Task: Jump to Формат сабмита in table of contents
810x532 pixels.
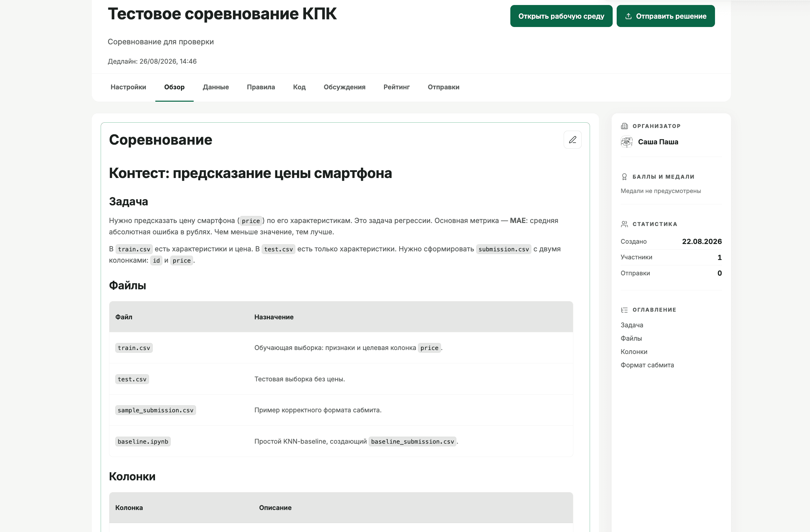Action: pos(647,365)
